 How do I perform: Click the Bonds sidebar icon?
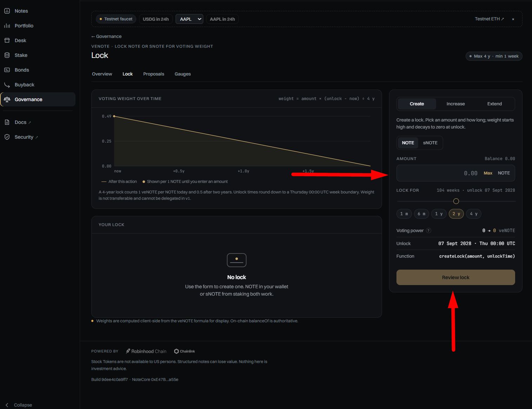pos(7,70)
